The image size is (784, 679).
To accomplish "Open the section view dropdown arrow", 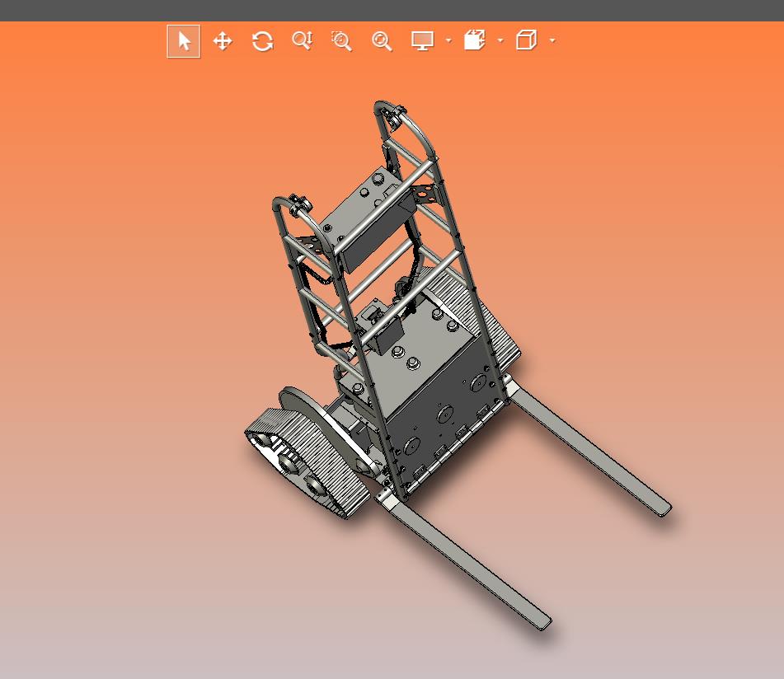I will tap(500, 40).
